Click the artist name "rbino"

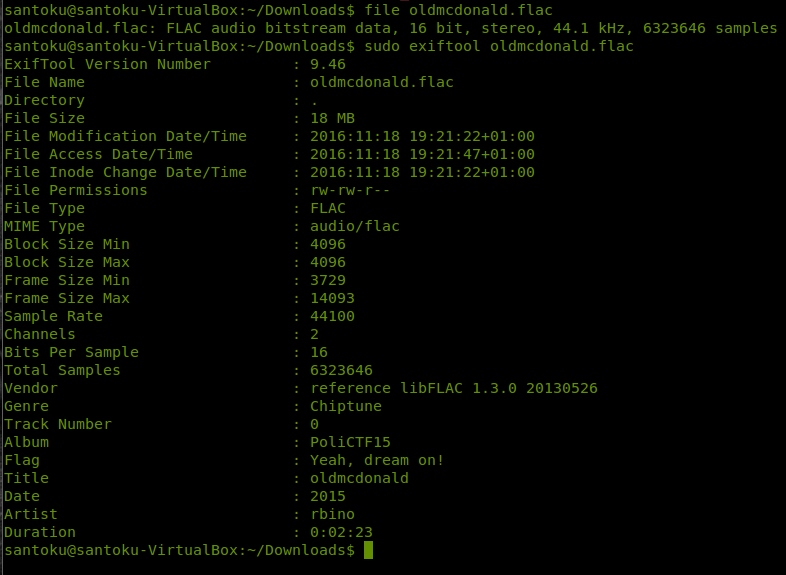332,514
